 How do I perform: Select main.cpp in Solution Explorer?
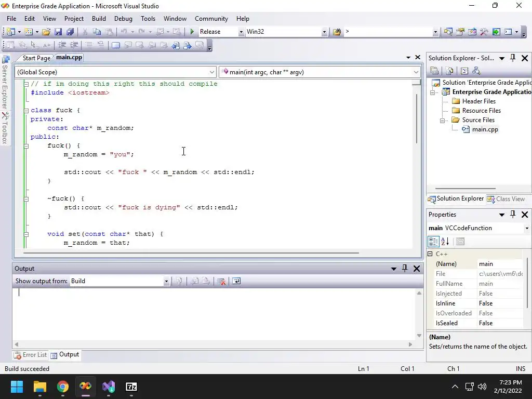[x=485, y=129]
